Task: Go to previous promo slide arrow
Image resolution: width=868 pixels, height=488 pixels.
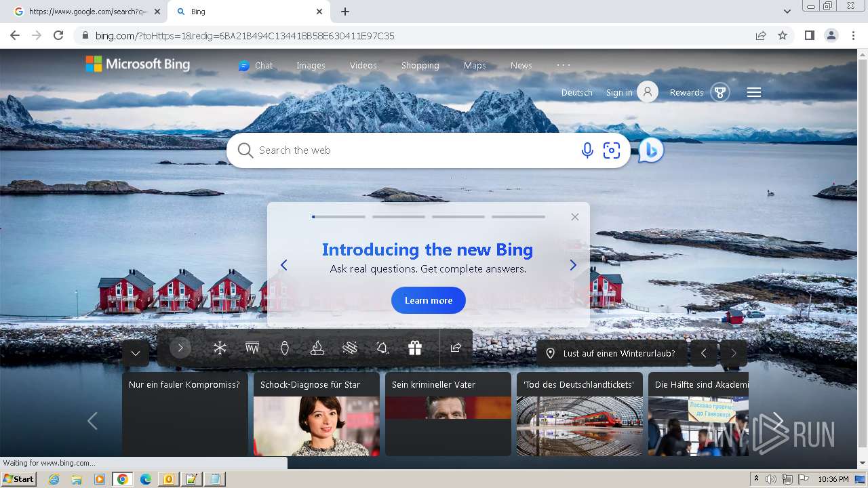Action: [284, 265]
